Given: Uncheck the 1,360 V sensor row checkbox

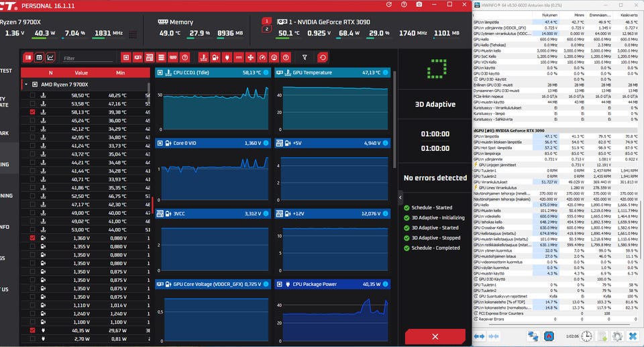Looking at the screenshot, I should (32, 238).
